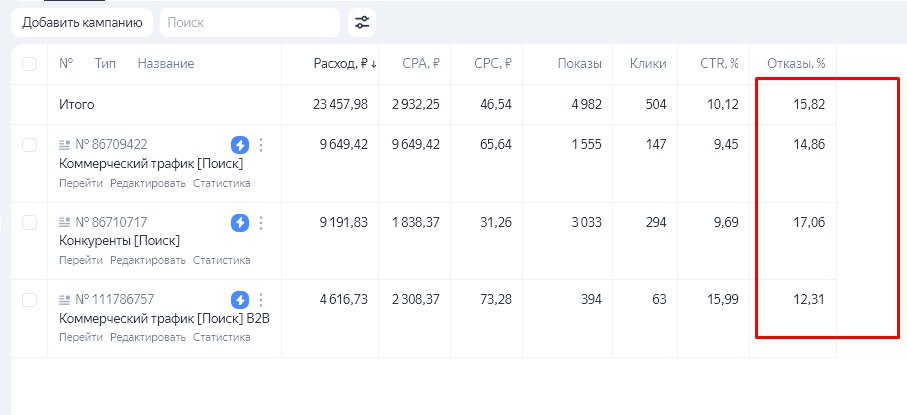907x415 pixels.
Task: Click campaign type icon beside № 86710717
Action: pos(66,222)
